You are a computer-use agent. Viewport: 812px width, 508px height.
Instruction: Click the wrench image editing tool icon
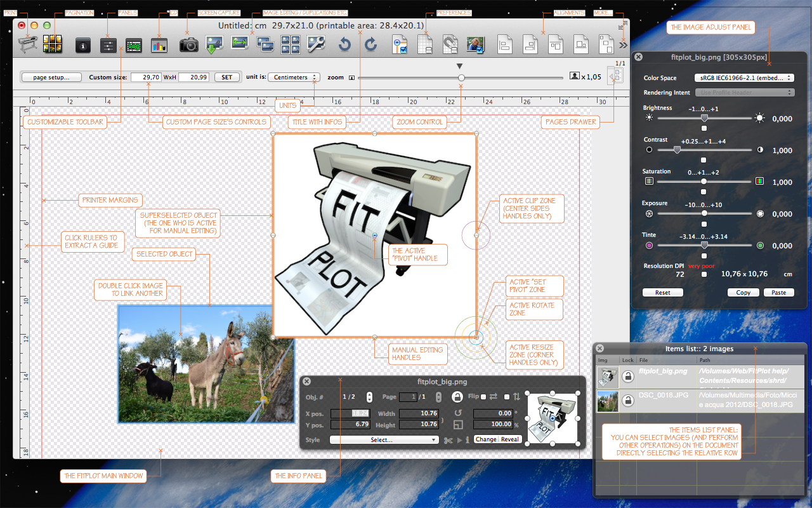coord(316,44)
